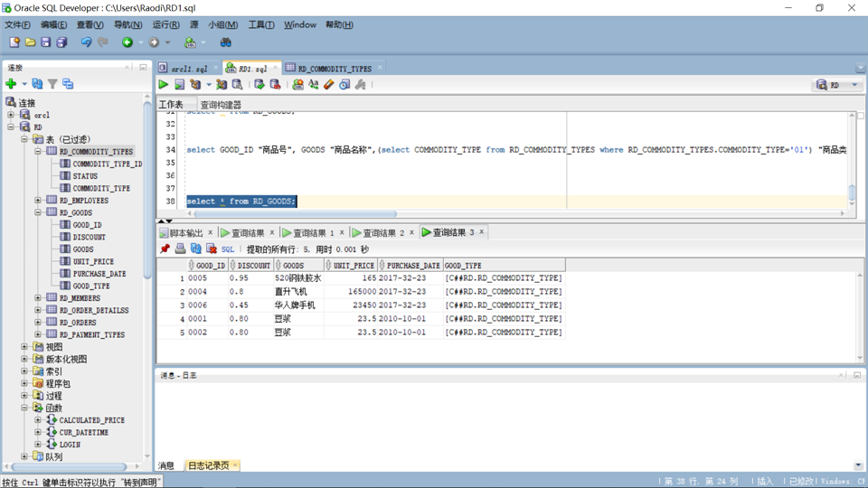The width and height of the screenshot is (868, 488).
Task: Click the open folder icon
Action: coord(30,42)
